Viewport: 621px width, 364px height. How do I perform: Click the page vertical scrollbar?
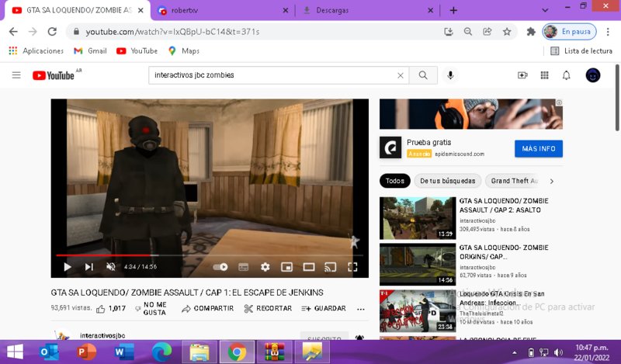pyautogui.click(x=617, y=98)
